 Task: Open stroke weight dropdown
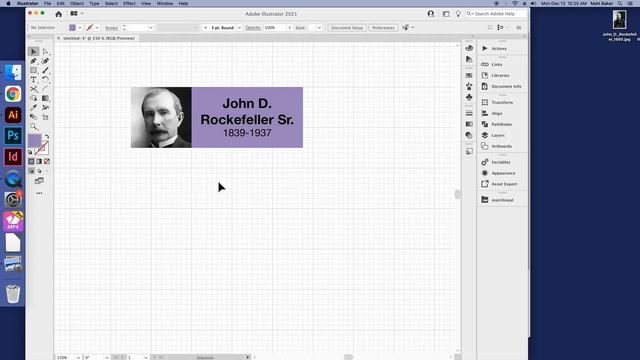pos(151,28)
